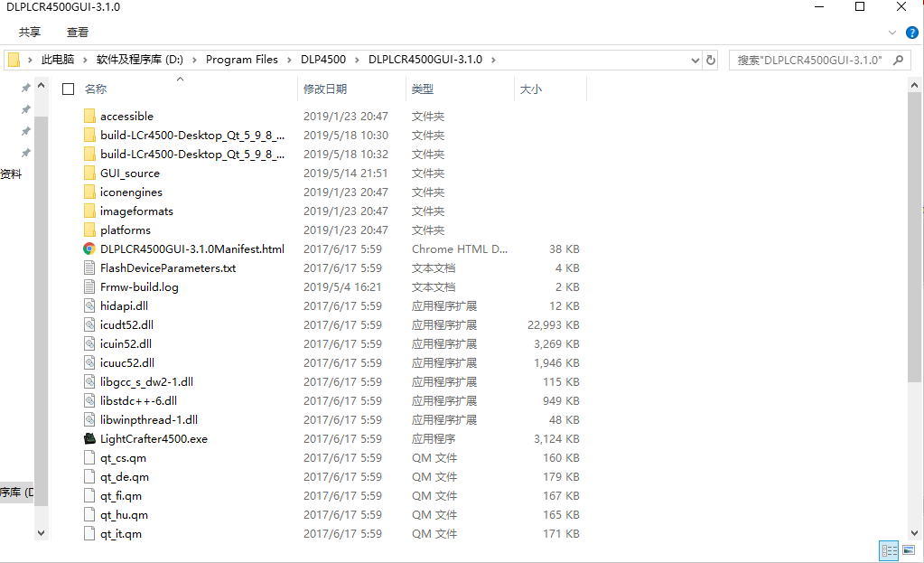924x563 pixels.
Task: Click icudt52.dll file icon
Action: (89, 324)
